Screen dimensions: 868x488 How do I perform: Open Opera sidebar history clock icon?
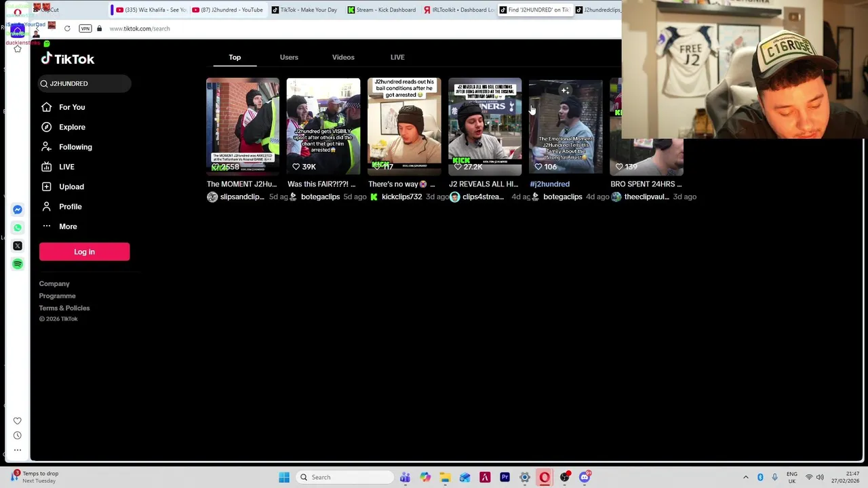click(18, 435)
